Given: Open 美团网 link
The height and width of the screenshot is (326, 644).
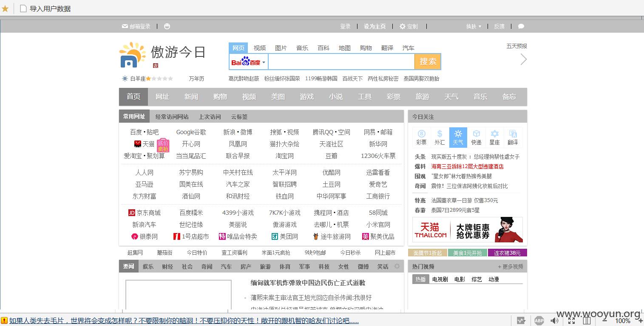Looking at the screenshot, I should [x=285, y=236].
